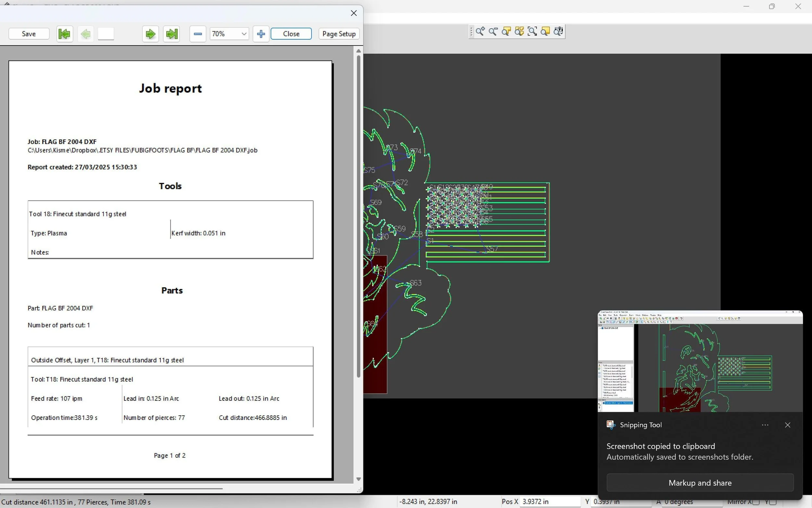Click the Save report button
This screenshot has width=812, height=508.
click(29, 34)
